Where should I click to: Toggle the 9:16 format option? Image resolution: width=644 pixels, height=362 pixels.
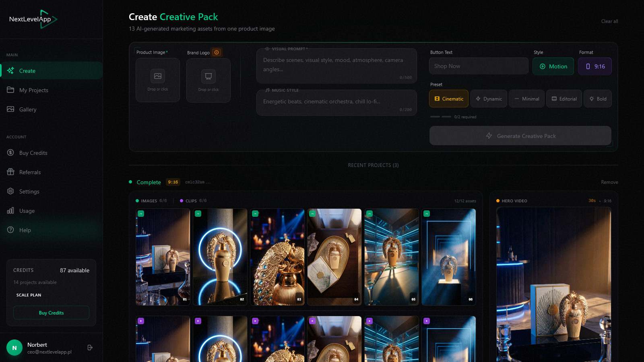[595, 66]
